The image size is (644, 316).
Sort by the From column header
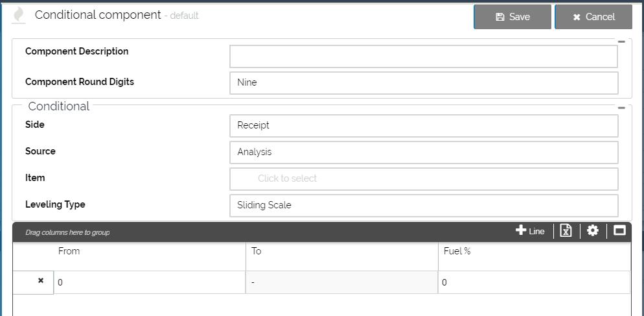pos(69,251)
